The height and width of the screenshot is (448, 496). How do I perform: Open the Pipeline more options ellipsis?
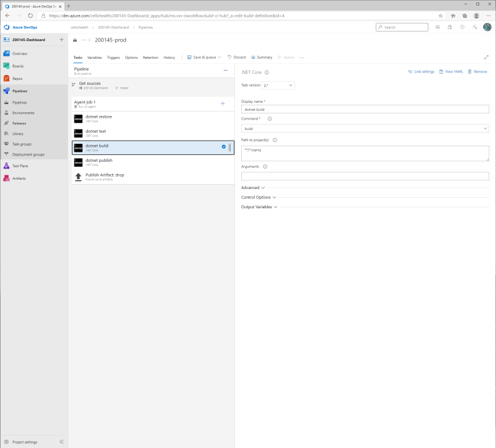point(225,70)
